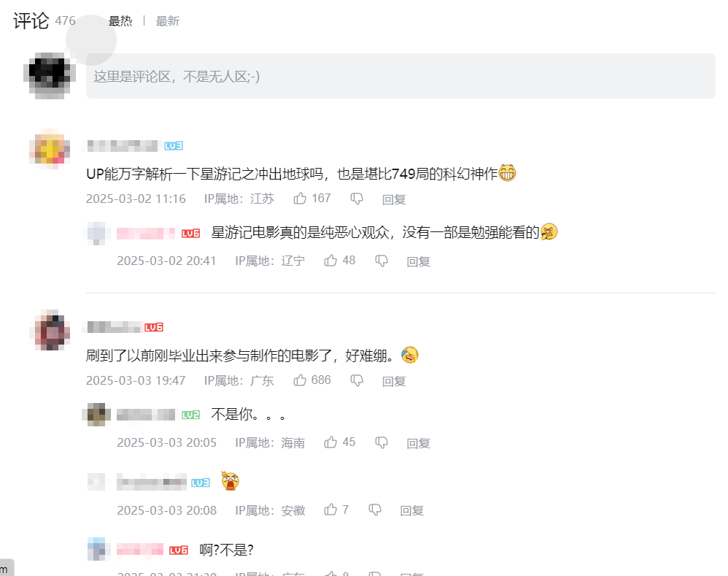728x576 pixels.
Task: Like the Anhui emoji reply
Action: coord(330,510)
